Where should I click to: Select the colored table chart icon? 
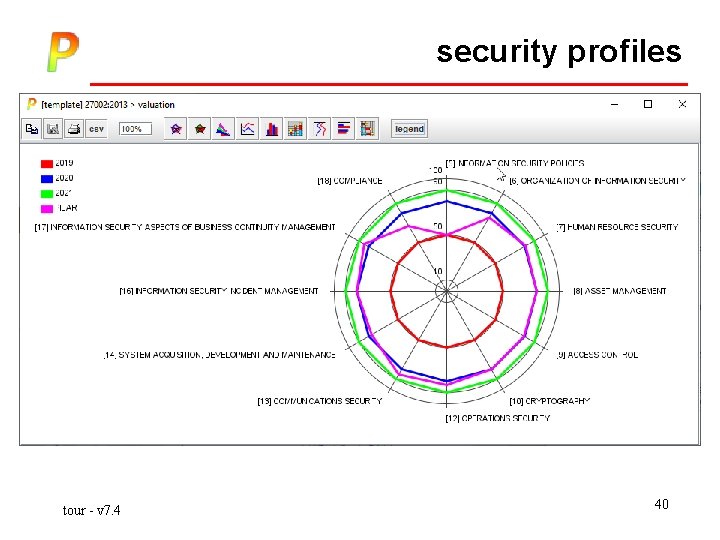click(367, 129)
